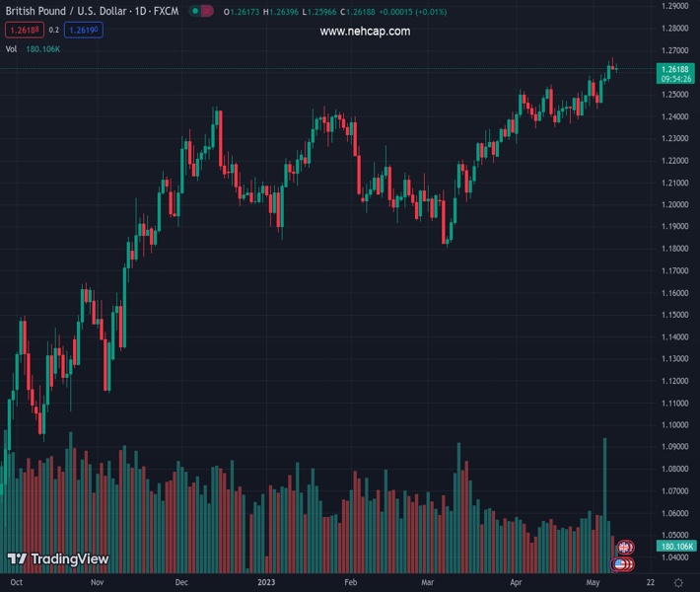Click the closing price C1.26188 in legend
The width and height of the screenshot is (700, 592).
[x=359, y=12]
